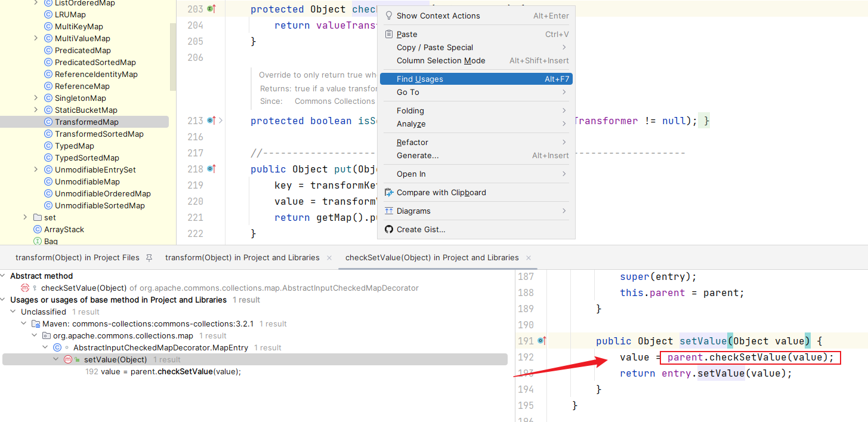Open TransformedSortedMap class in project tree

99,134
